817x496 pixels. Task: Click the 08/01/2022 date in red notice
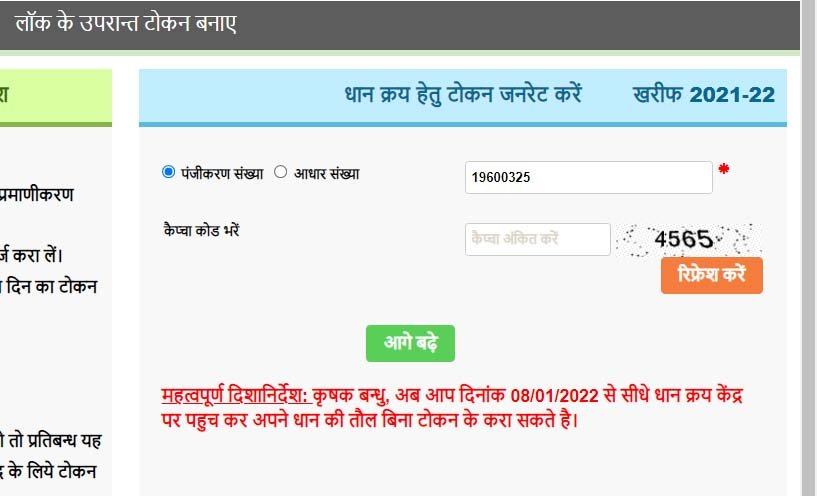[554, 396]
